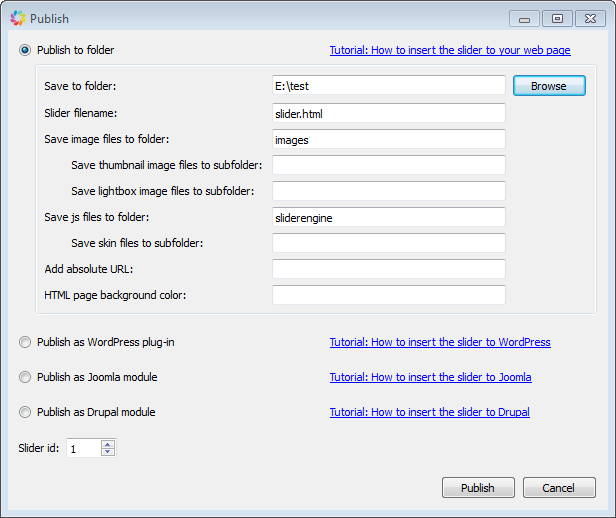Image resolution: width=616 pixels, height=518 pixels.
Task: Open the Drupal slider tutorial link
Action: [429, 412]
